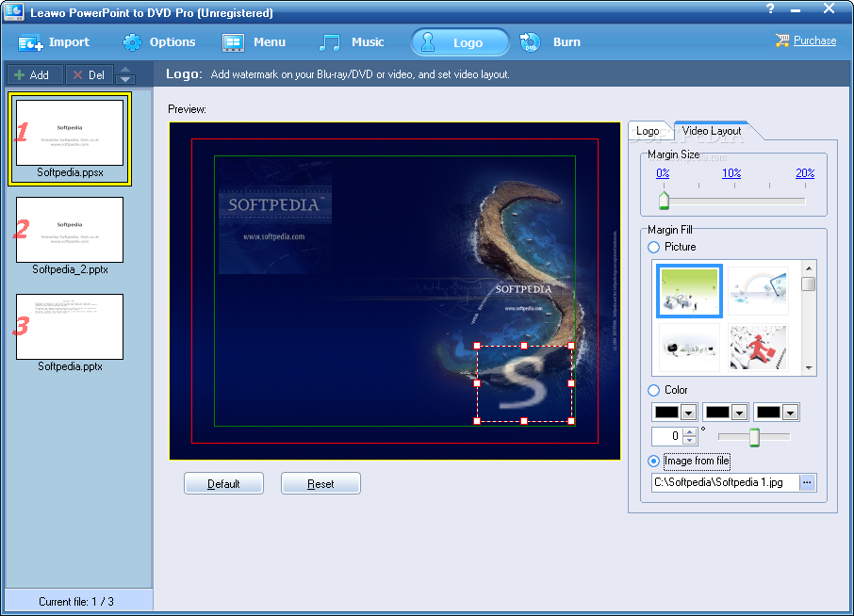Click the Options gear icon

coord(132,42)
